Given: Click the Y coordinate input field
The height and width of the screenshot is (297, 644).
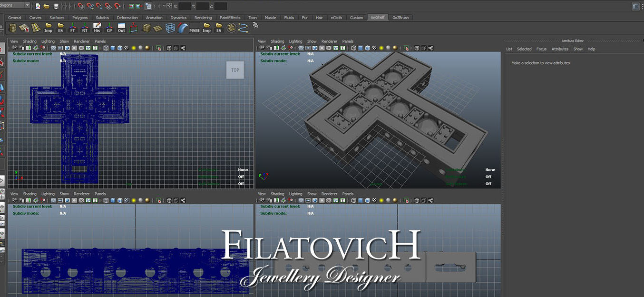Looking at the screenshot, I should [203, 6].
